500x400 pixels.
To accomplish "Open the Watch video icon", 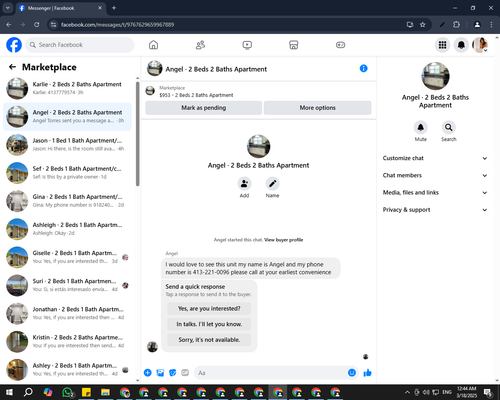I will pyautogui.click(x=247, y=45).
